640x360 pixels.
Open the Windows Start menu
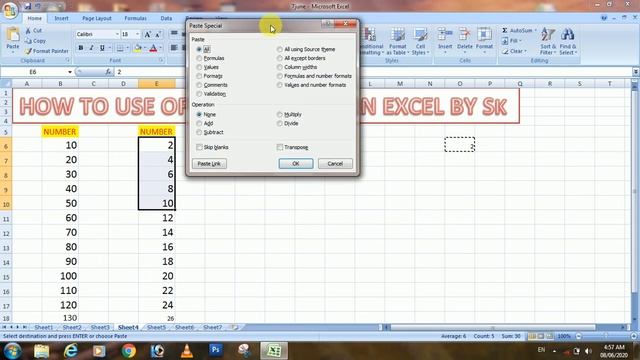click(12, 351)
